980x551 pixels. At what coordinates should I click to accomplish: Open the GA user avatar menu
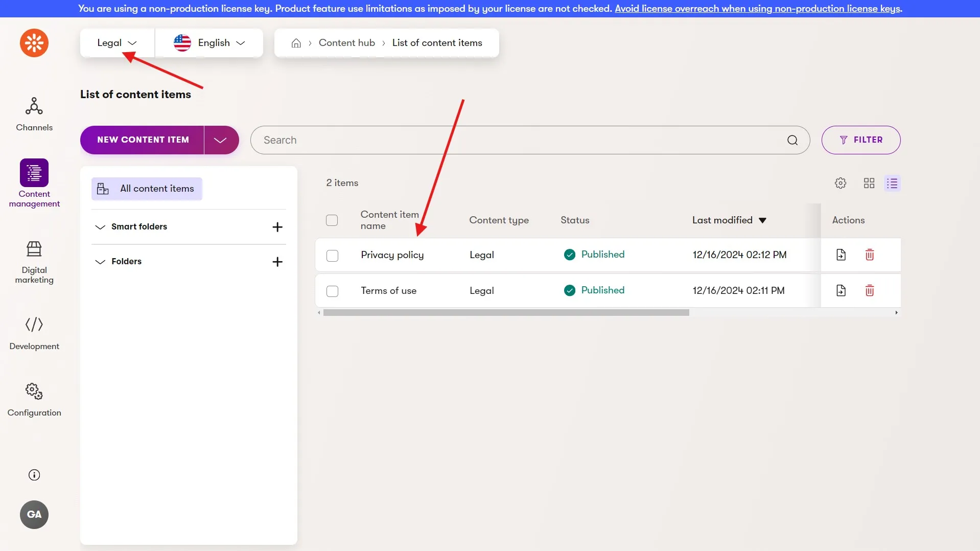(34, 515)
